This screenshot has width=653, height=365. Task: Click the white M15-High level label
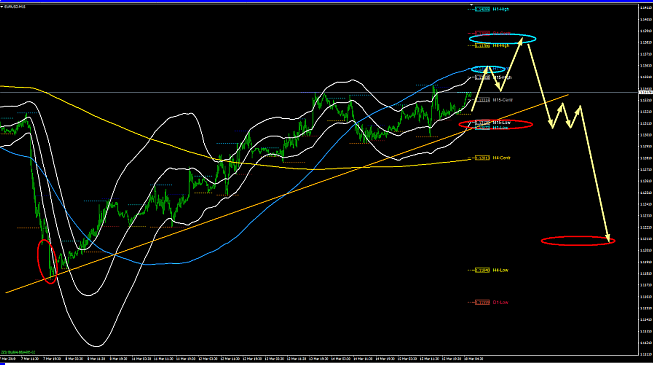click(501, 78)
